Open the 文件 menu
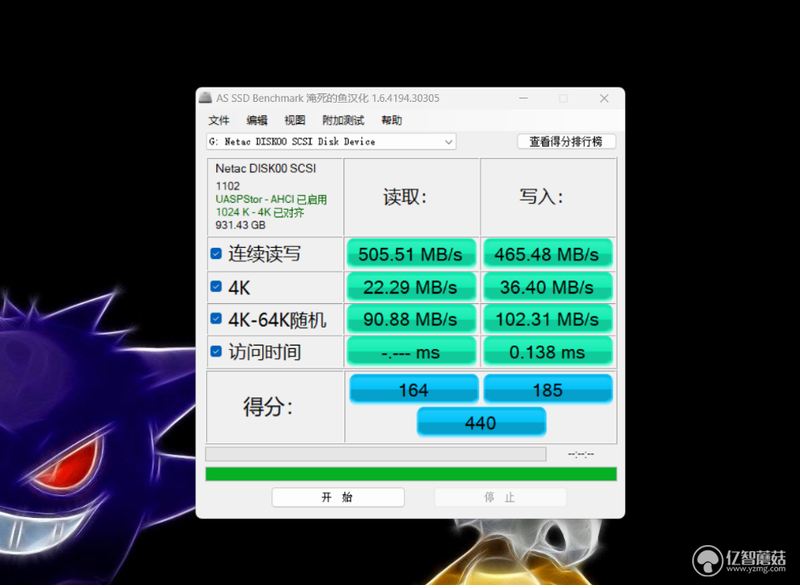Viewport: 800px width, 585px height. tap(219, 120)
